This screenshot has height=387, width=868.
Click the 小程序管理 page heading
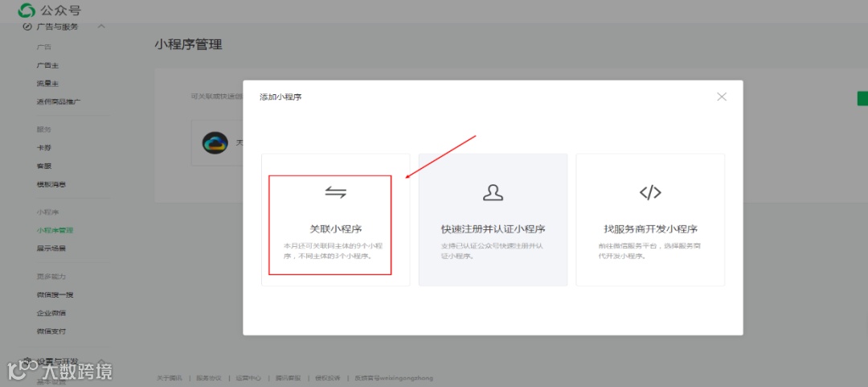(188, 45)
